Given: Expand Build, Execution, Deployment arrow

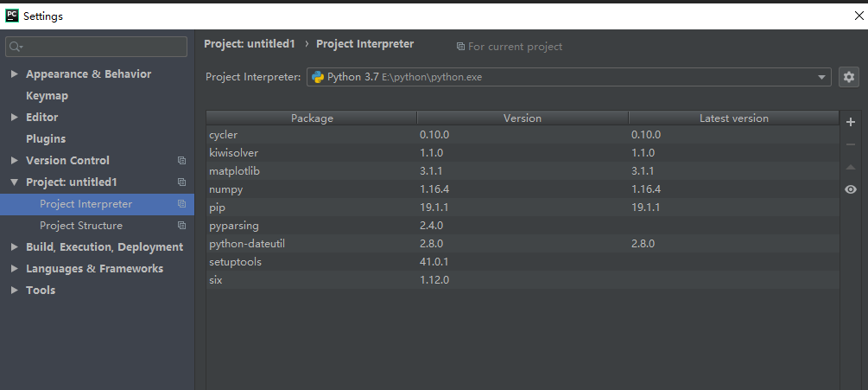Looking at the screenshot, I should coord(15,247).
